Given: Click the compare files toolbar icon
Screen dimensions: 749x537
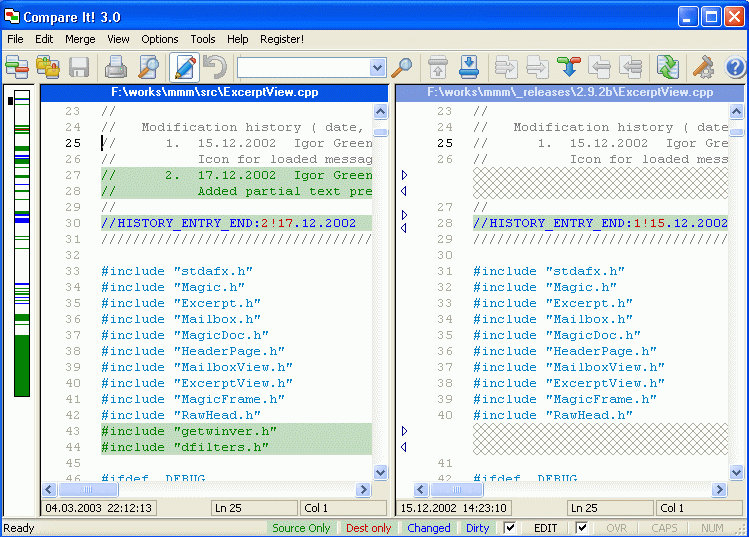Looking at the screenshot, I should coord(16,68).
